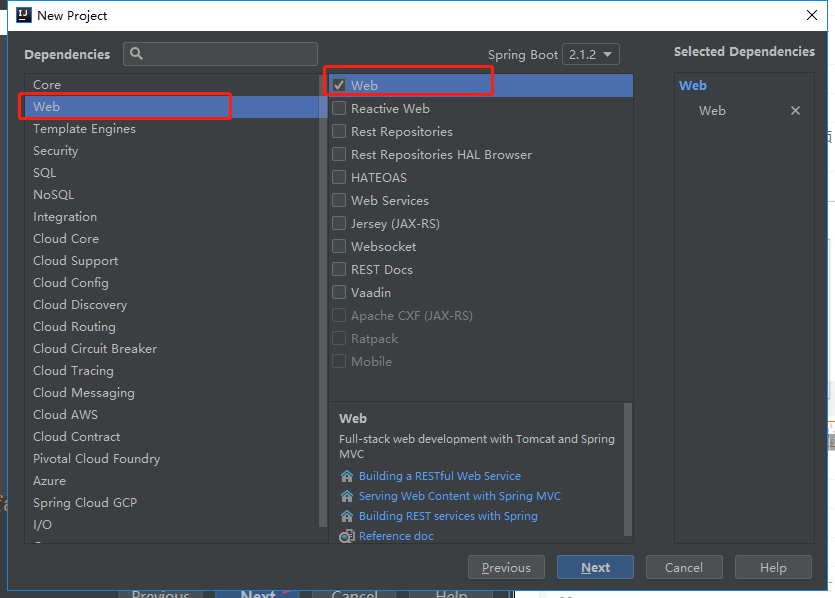Click the categories list scrollbar
This screenshot has height=598, width=835.
point(323,301)
